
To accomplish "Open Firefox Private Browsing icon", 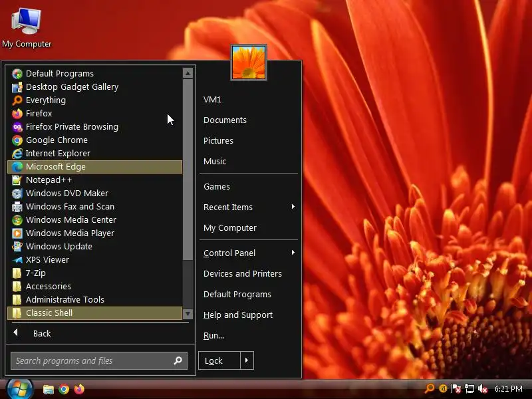I will pyautogui.click(x=17, y=127).
